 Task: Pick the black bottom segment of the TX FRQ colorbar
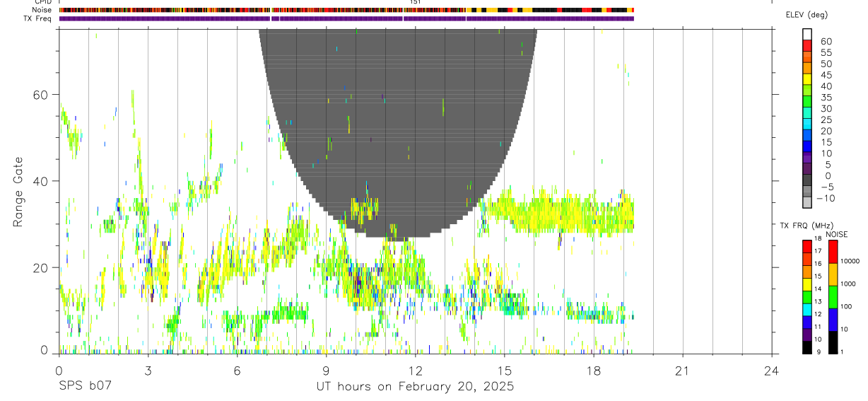click(807, 348)
